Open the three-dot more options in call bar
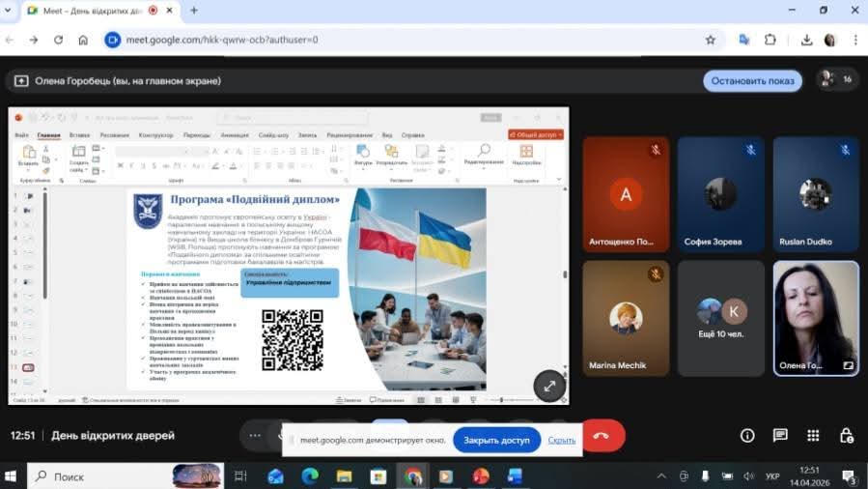Image resolution: width=868 pixels, height=489 pixels. pos(255,436)
